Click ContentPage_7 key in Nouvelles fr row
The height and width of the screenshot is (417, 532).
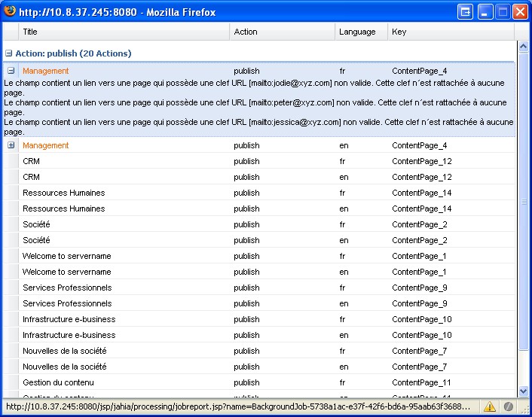pos(420,351)
